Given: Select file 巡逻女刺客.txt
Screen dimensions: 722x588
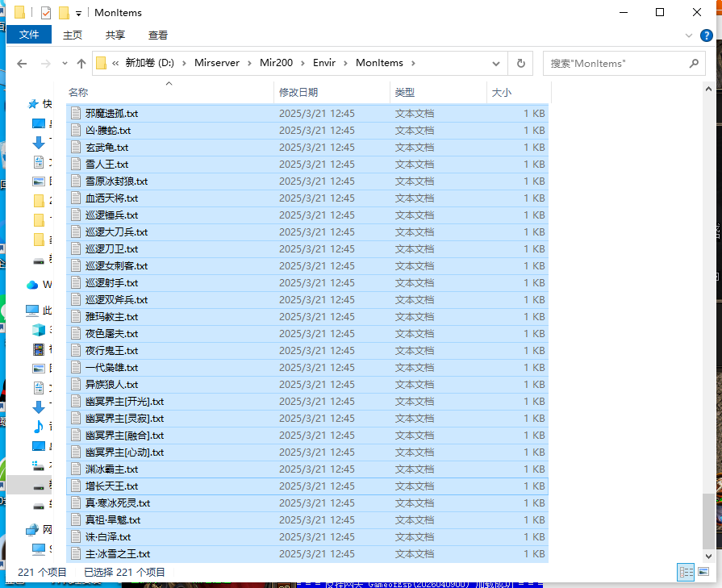Looking at the screenshot, I should pos(307,266).
